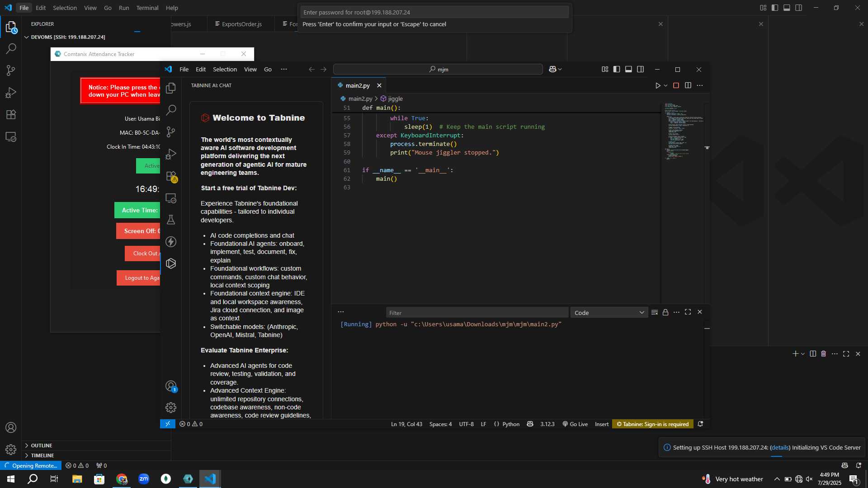The image size is (868, 488).
Task: Click Spaces: 4 indentation setting
Action: coord(440,424)
